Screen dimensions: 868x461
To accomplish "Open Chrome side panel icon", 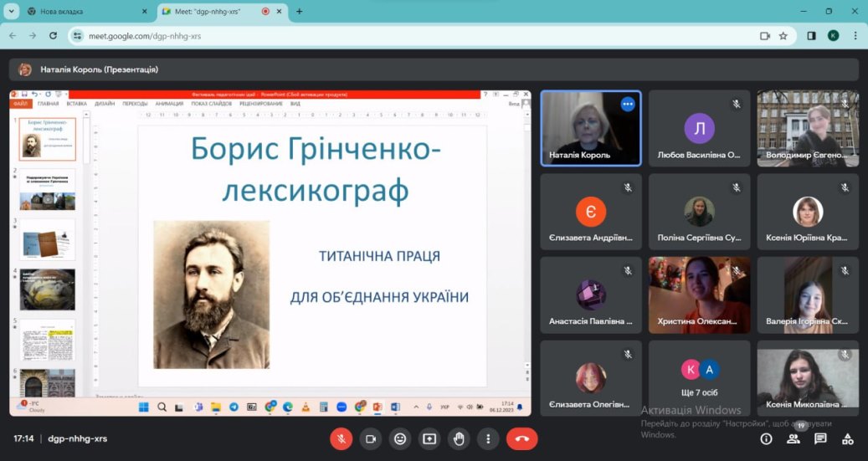I will click(x=811, y=36).
